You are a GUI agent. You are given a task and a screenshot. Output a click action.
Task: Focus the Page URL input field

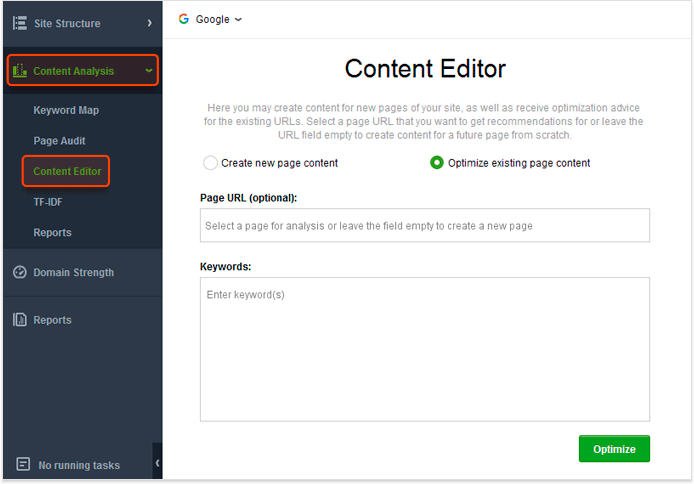424,225
